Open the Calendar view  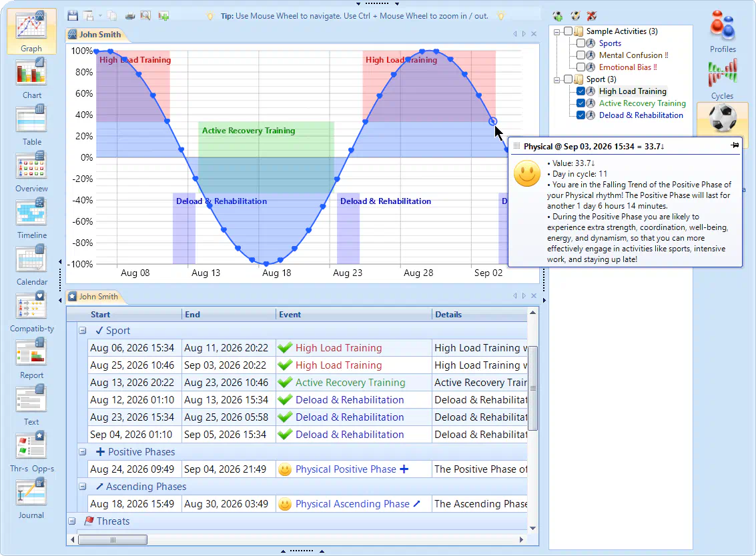31,265
